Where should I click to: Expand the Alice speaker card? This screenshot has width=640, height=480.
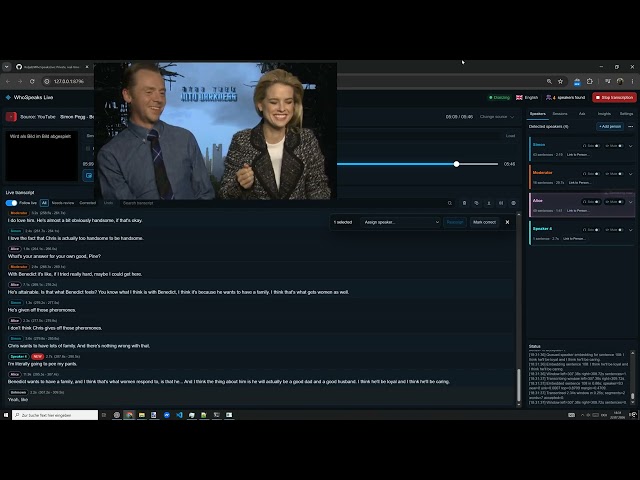[631, 202]
